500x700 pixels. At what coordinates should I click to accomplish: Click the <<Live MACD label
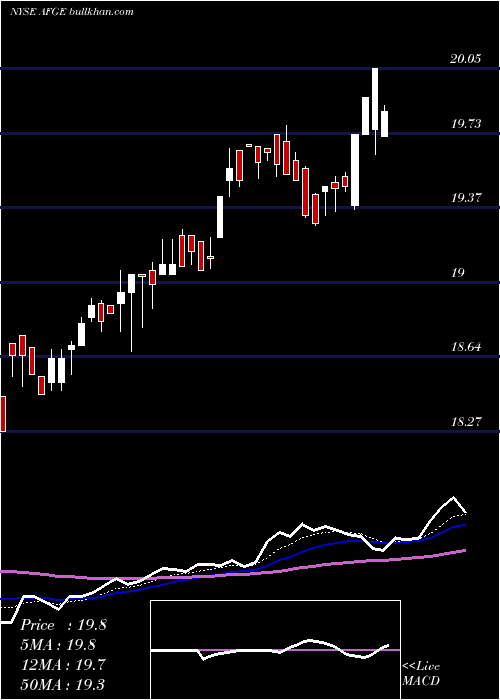coord(421,673)
